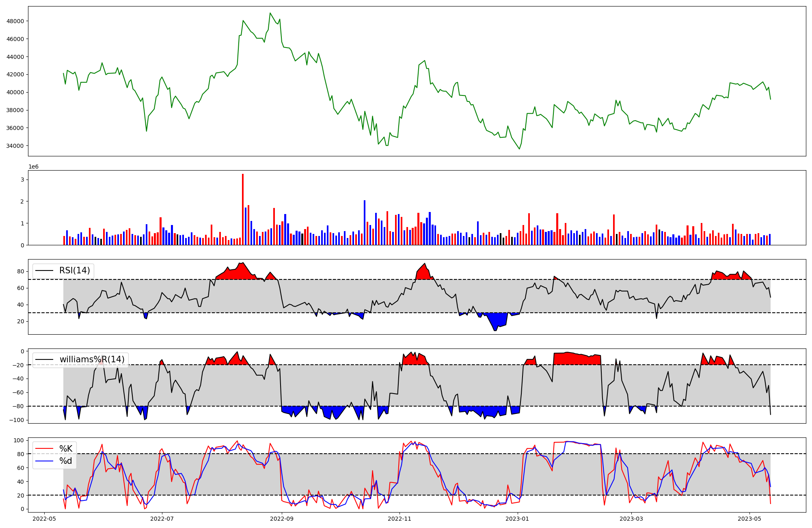The height and width of the screenshot is (528, 812).
Task: Click the williams%R(14) legend label
Action: pyautogui.click(x=92, y=359)
